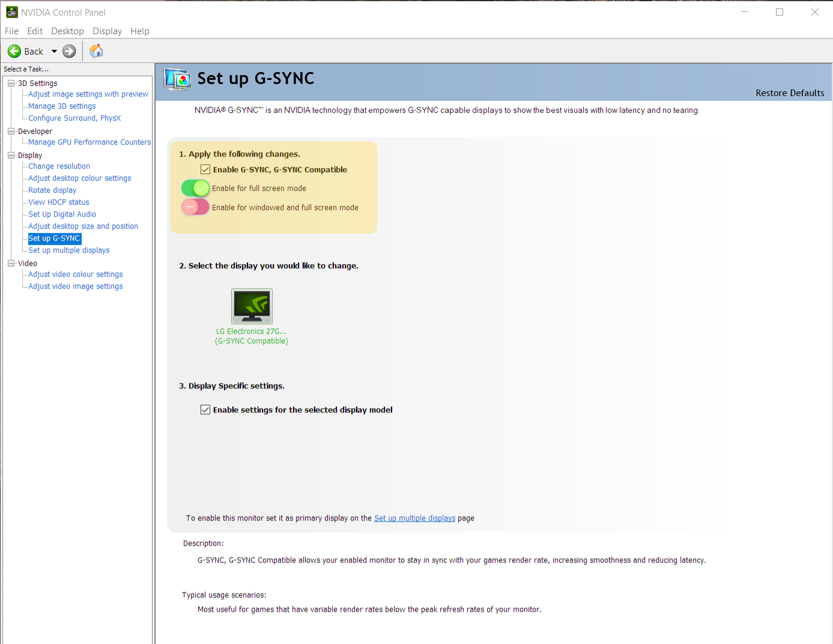The image size is (833, 644).
Task: Click the green Back arrow icon
Action: click(x=14, y=51)
